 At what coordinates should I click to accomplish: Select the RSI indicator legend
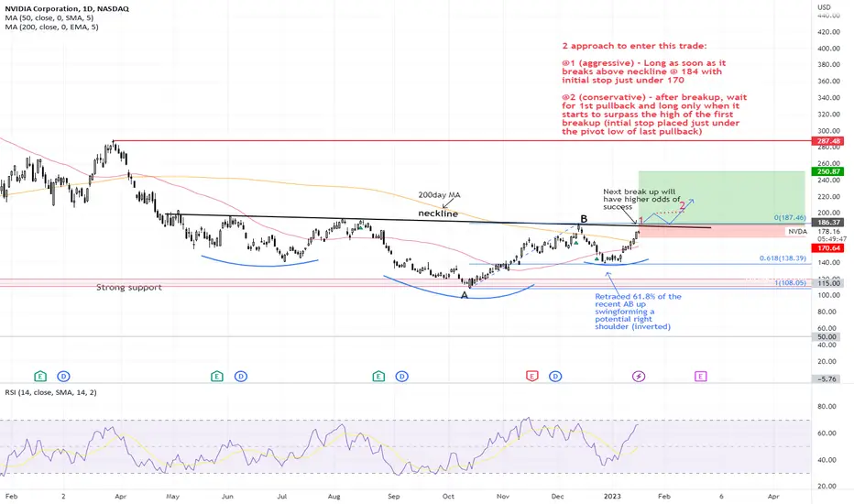(x=50, y=392)
